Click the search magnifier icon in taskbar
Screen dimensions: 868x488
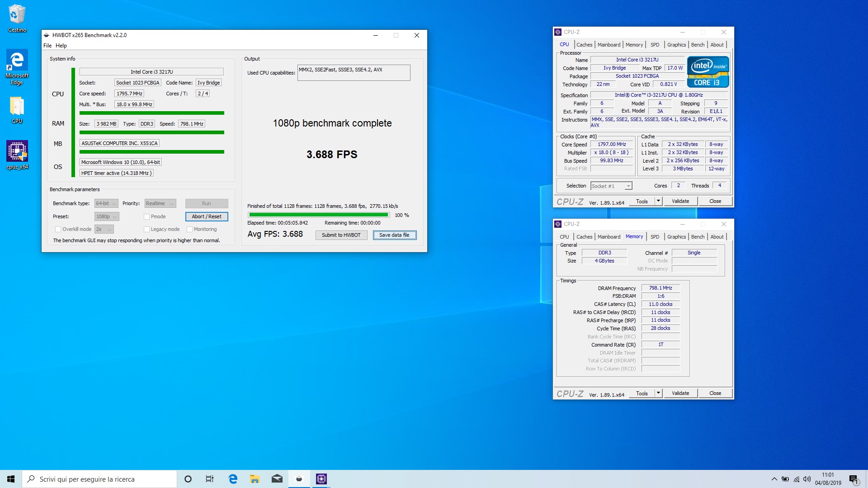click(x=31, y=479)
